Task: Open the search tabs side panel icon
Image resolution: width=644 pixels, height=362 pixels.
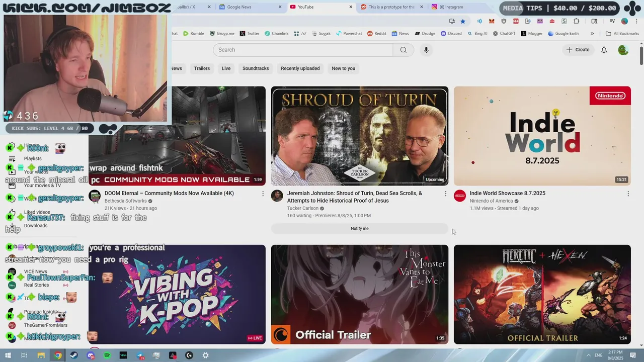Action: [594, 21]
